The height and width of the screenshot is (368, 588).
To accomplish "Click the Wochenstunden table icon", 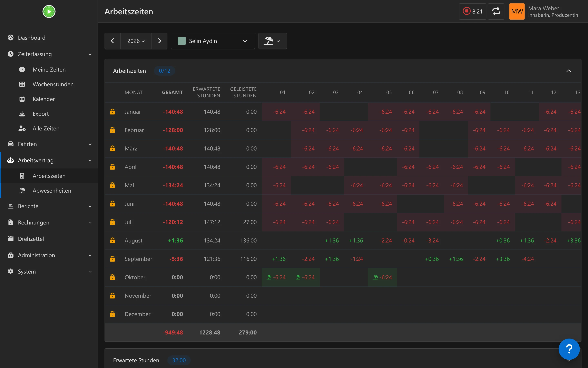I will 22,84.
